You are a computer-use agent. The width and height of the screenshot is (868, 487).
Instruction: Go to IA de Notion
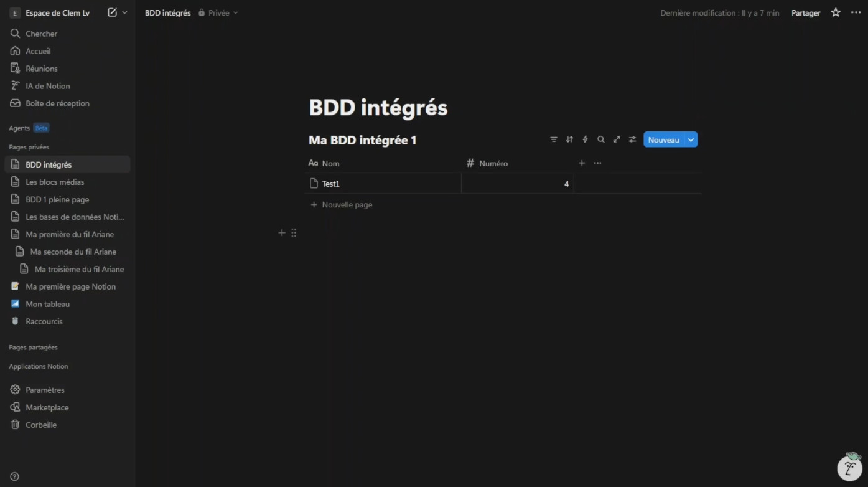(x=47, y=86)
